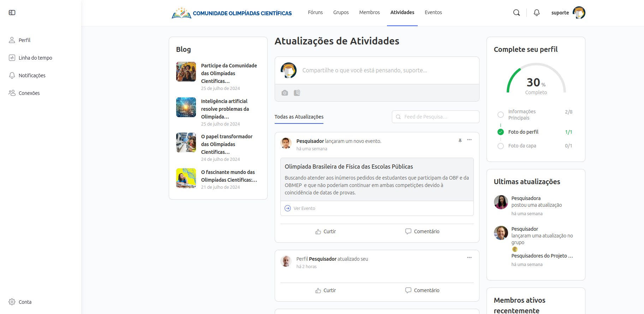The height and width of the screenshot is (314, 644).
Task: Open the Atividades menu item
Action: coord(402,12)
